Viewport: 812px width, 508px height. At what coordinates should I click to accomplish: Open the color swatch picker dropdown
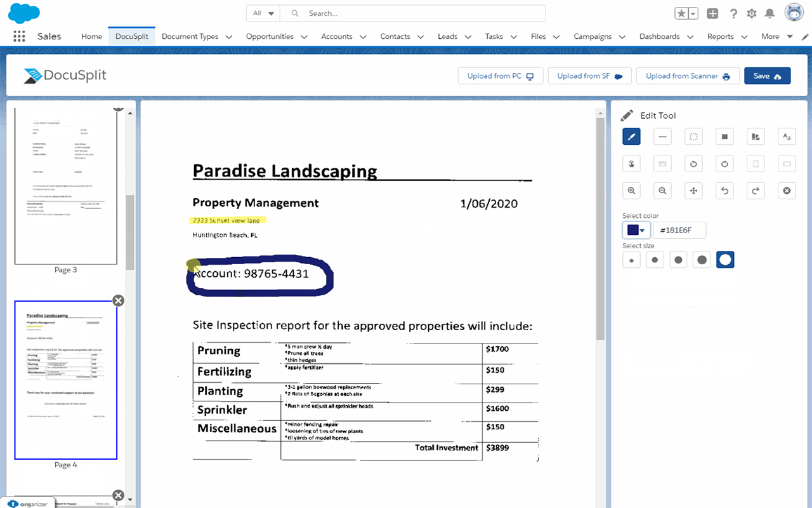click(x=636, y=230)
